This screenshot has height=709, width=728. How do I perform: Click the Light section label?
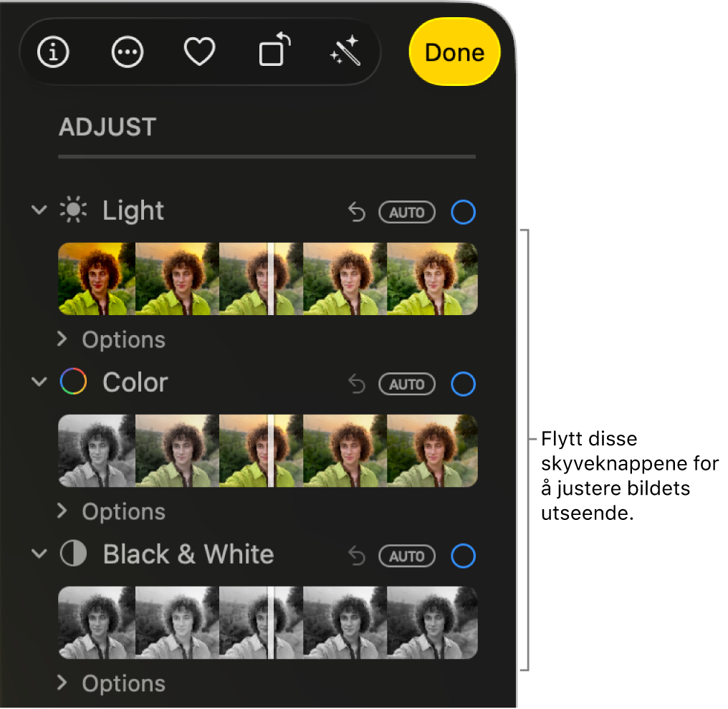133,211
